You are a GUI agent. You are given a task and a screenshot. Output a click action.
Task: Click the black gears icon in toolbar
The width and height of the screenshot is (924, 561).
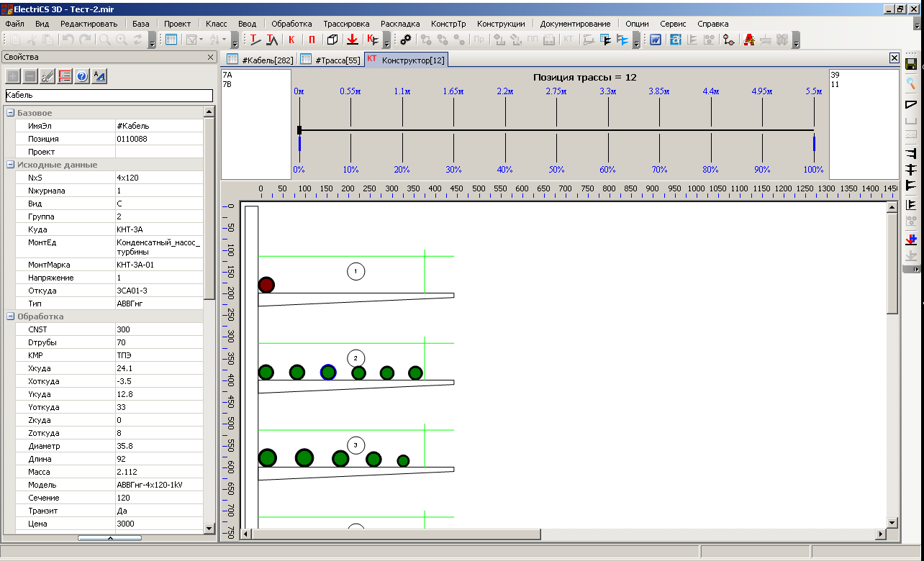pos(406,40)
